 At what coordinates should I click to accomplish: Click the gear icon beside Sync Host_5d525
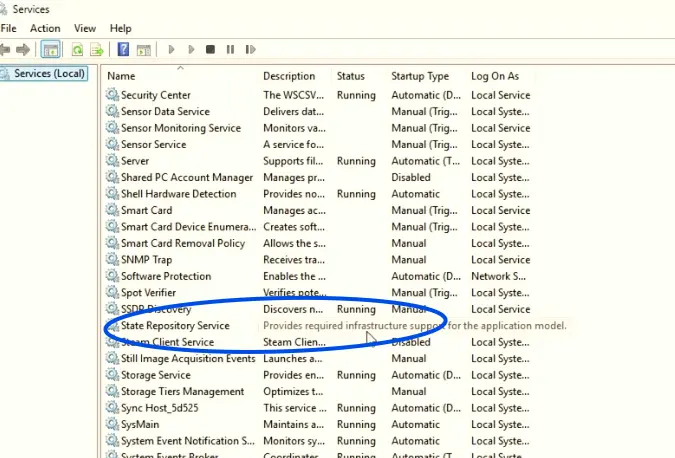click(112, 407)
